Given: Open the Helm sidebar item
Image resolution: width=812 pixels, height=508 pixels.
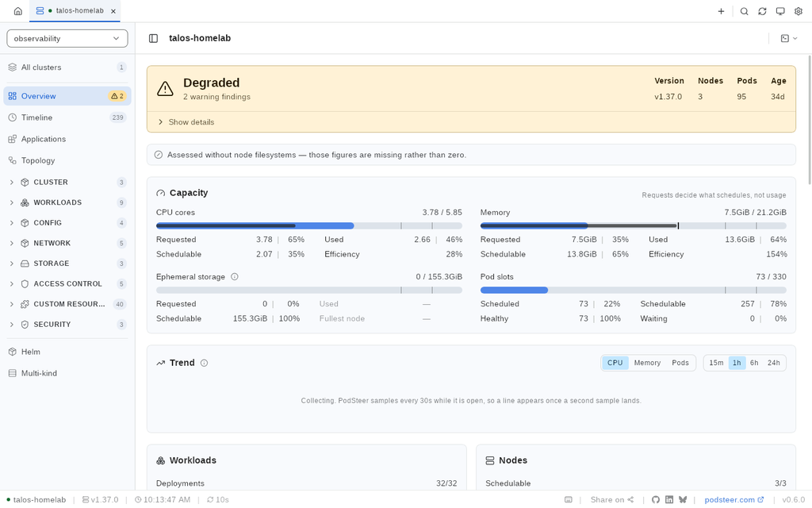Looking at the screenshot, I should coord(67,352).
